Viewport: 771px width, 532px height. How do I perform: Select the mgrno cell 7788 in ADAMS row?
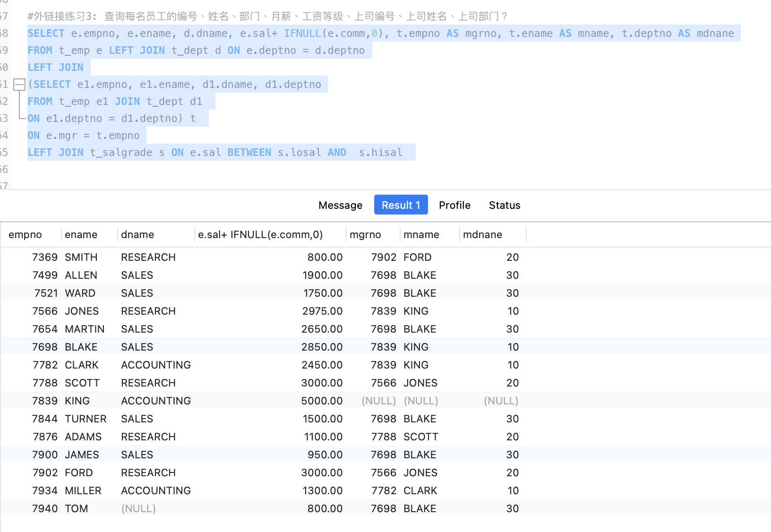[384, 437]
